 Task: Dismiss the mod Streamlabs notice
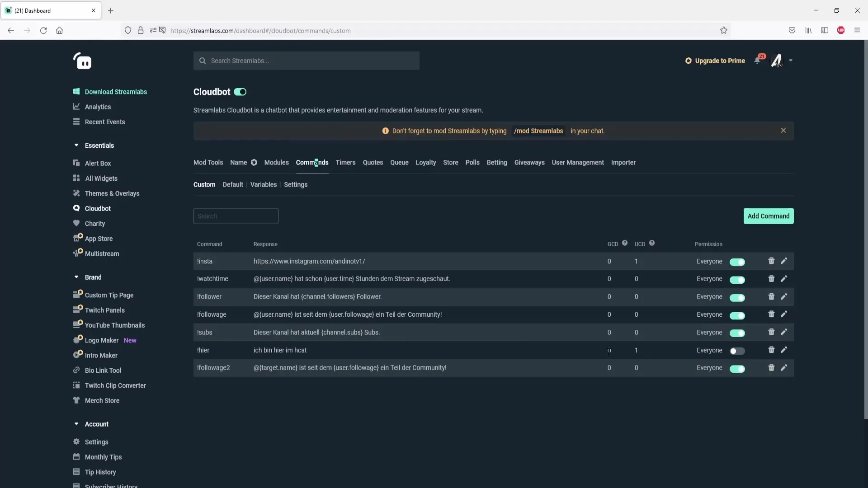(x=783, y=131)
